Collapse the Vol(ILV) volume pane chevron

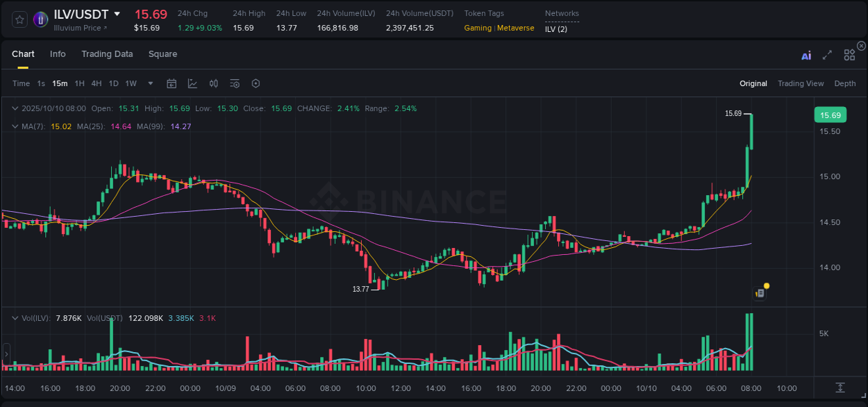point(15,317)
